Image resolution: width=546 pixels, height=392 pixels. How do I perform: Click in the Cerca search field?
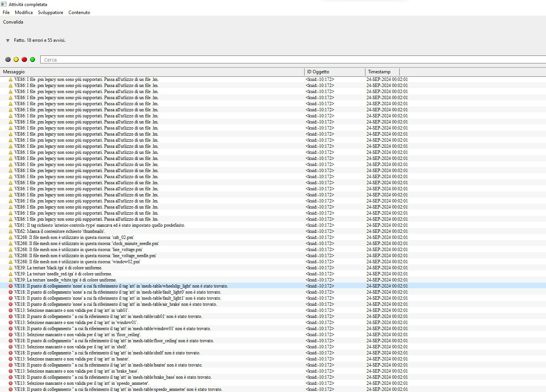click(x=293, y=60)
